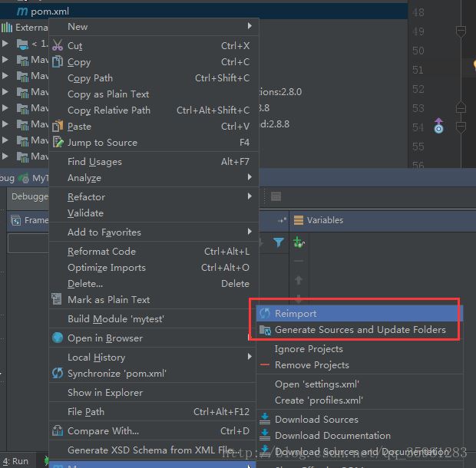
Task: Click the Copy icon in context menu
Action: pos(58,62)
